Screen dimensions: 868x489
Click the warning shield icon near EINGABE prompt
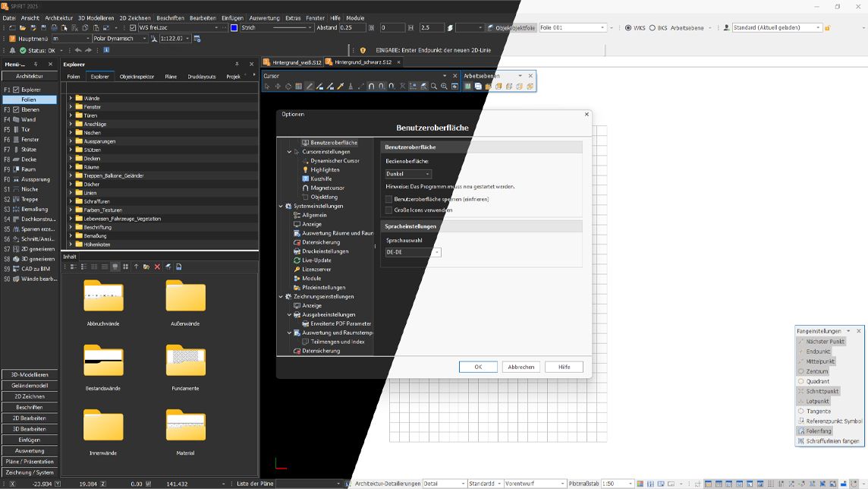[x=363, y=50]
